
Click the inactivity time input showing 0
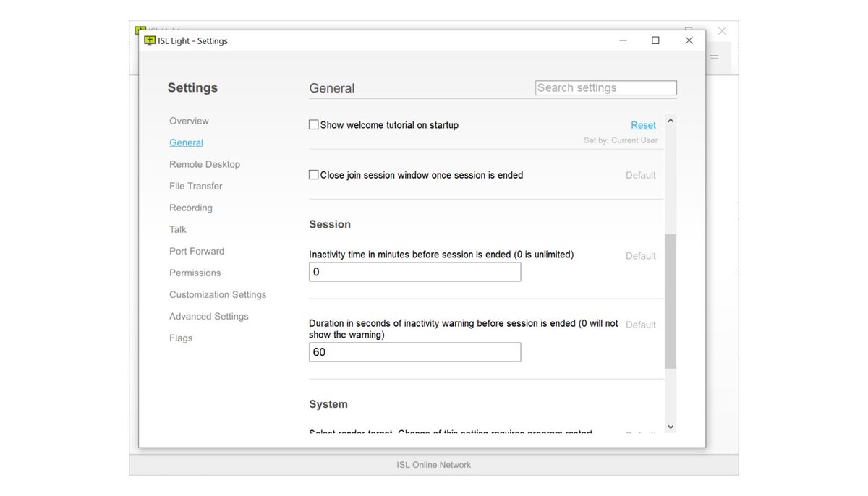tap(414, 272)
